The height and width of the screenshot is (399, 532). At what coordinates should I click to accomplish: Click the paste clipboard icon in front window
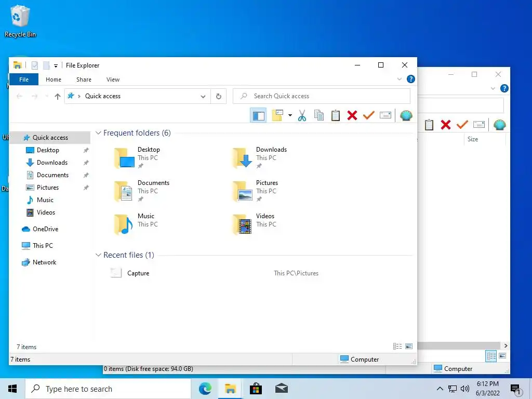[336, 115]
